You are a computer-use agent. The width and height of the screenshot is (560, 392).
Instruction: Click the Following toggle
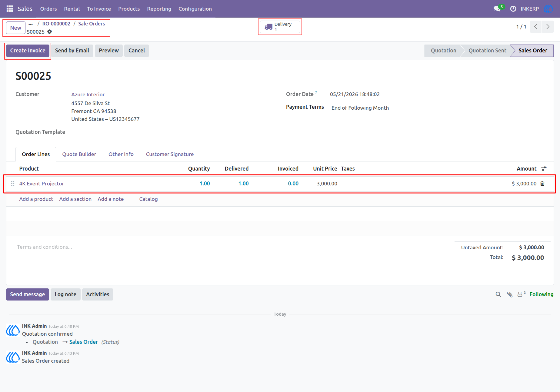pos(542,294)
